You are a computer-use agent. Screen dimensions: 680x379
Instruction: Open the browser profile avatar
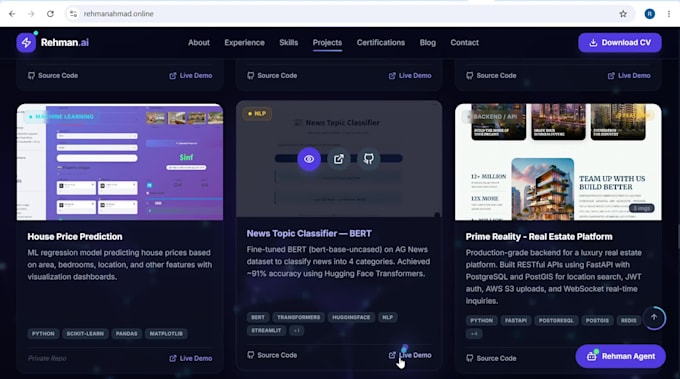[x=649, y=14]
